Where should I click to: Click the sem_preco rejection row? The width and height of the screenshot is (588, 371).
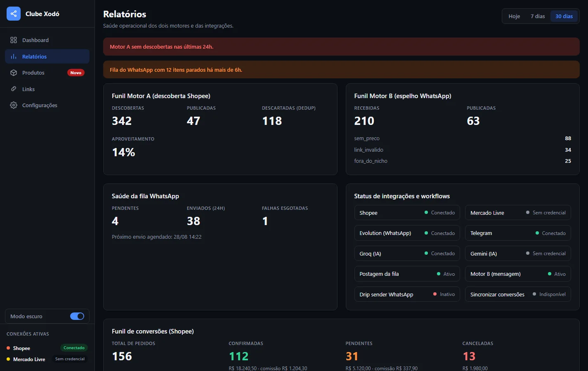click(463, 139)
